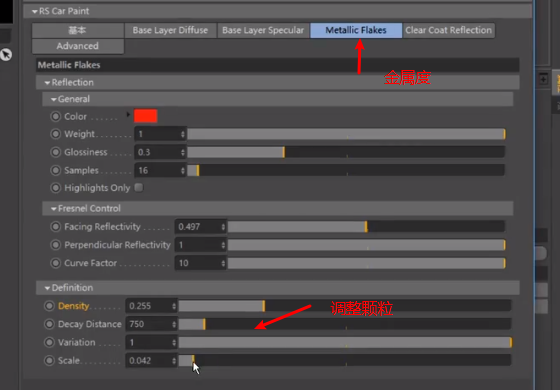Toggle Facing Reflectivity animation circle
Image resolution: width=560 pixels, height=390 pixels.
[55, 226]
